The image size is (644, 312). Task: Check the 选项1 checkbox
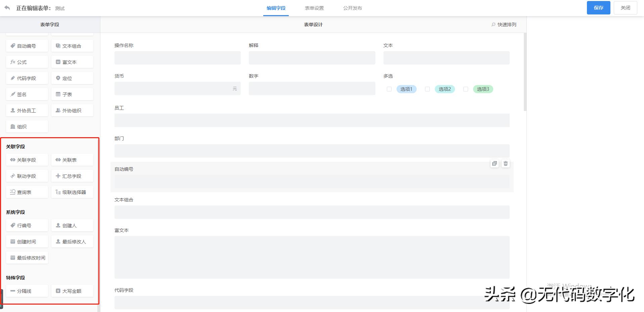389,89
